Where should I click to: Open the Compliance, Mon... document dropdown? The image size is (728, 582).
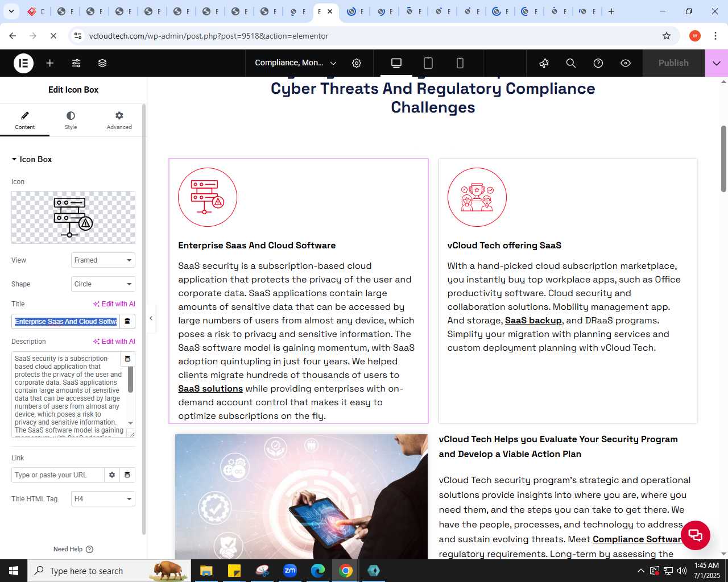click(296, 63)
